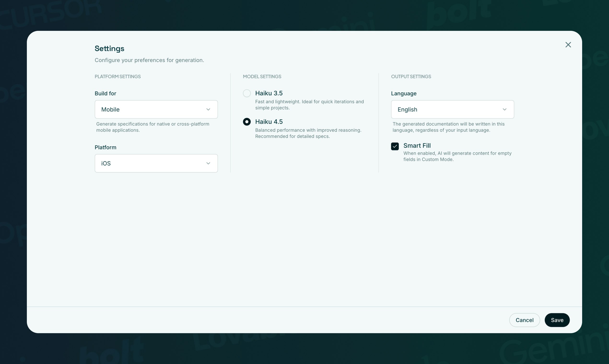Click the chevron arrow in Build for field

point(208,109)
